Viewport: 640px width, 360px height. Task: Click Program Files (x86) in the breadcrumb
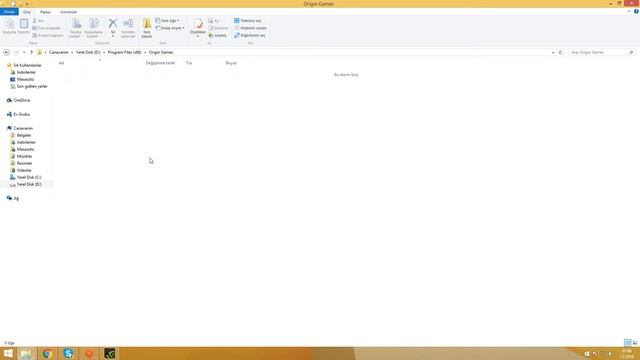click(x=124, y=52)
